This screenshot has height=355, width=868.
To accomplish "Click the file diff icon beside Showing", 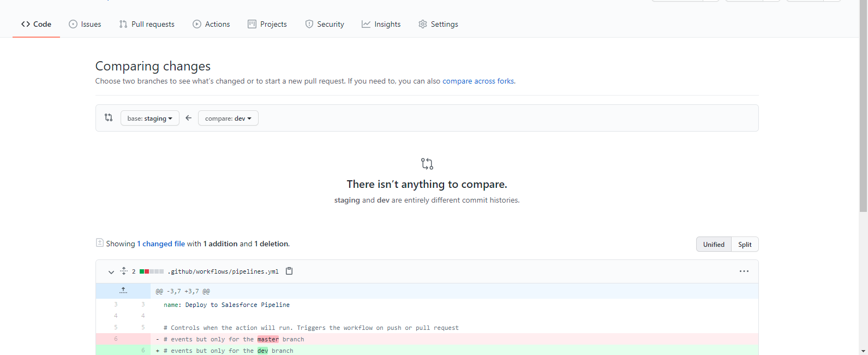I will coord(100,243).
